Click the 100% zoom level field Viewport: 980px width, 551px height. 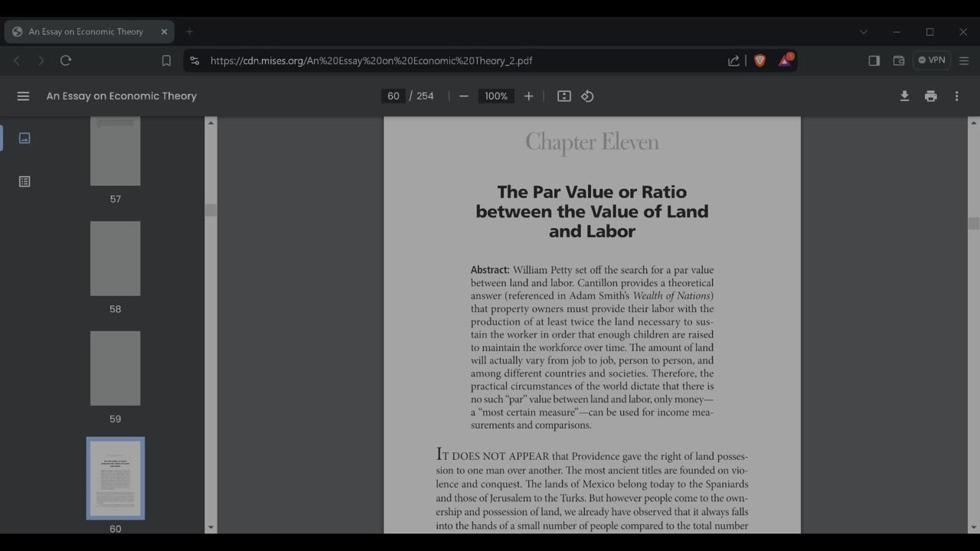tap(496, 96)
